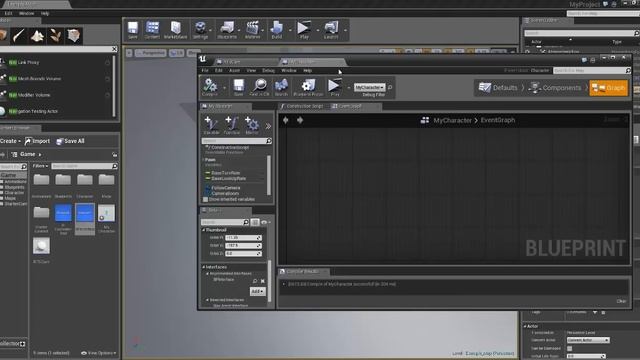Open MyCharacter debug filter dropdown
The image size is (640, 360).
(x=369, y=87)
